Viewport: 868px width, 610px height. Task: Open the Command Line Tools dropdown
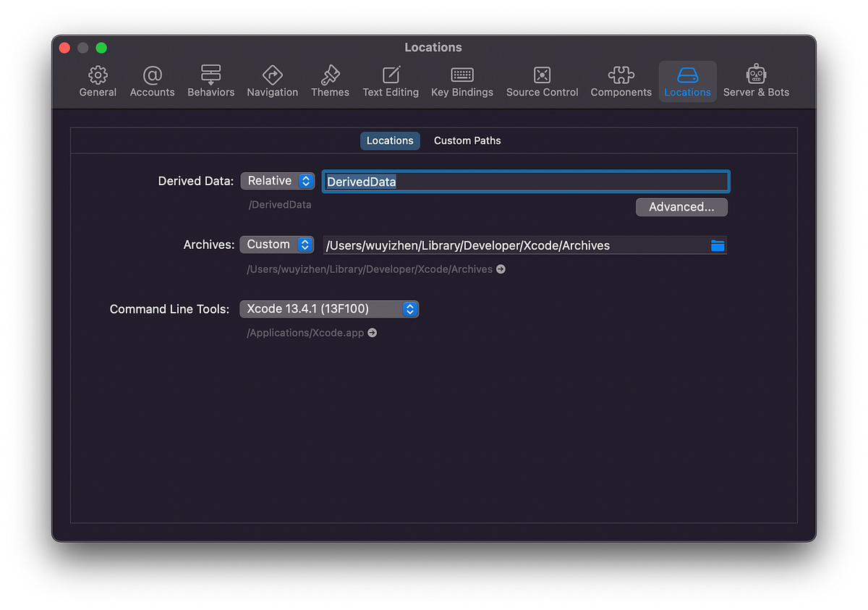329,309
